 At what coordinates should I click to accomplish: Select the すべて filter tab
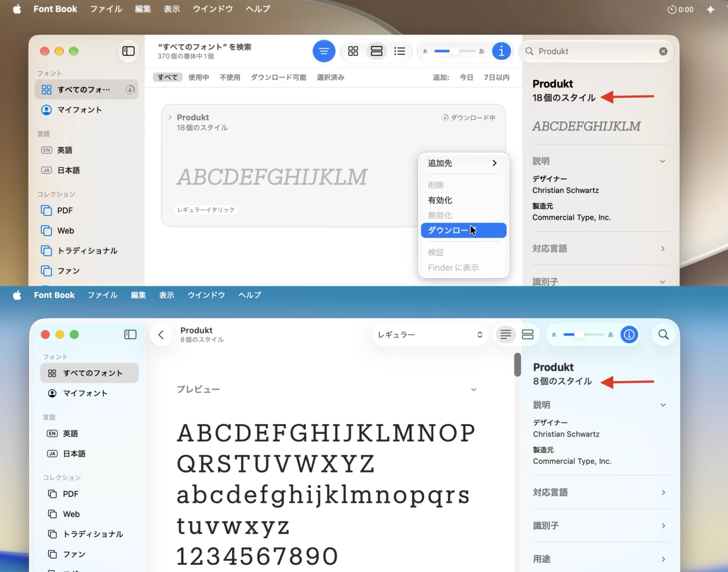point(168,77)
